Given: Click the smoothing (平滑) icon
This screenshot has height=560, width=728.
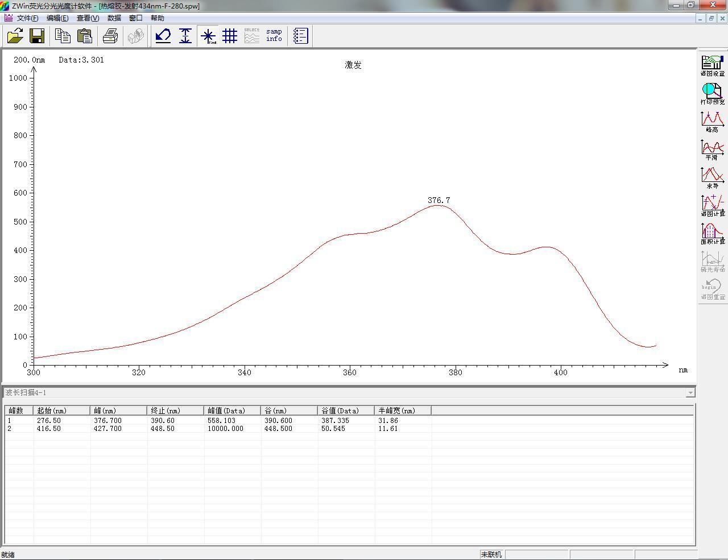Looking at the screenshot, I should 713,149.
